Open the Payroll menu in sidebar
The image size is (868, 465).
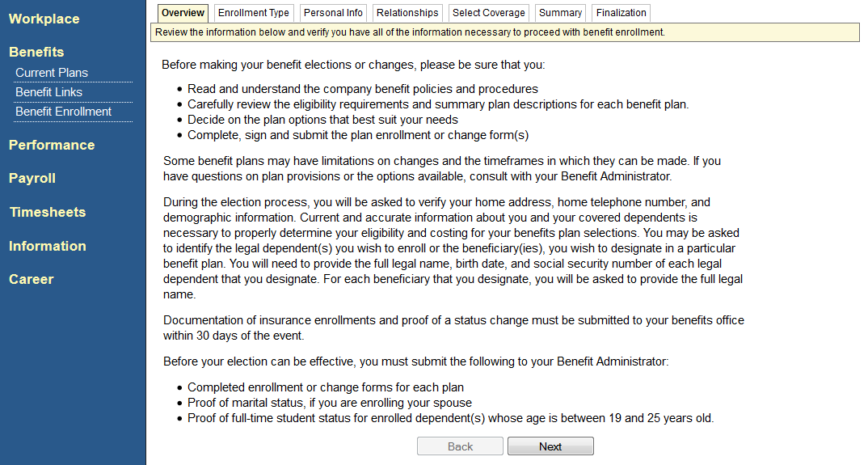(x=32, y=178)
